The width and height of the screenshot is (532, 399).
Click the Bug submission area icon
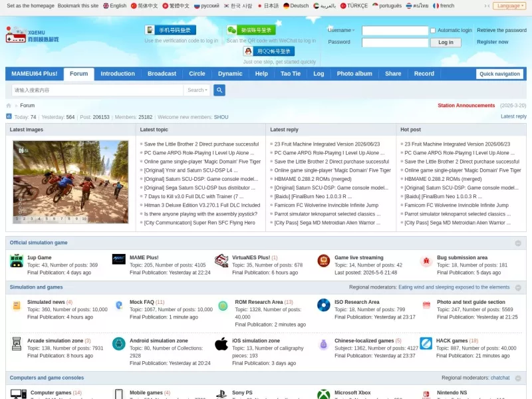click(426, 261)
